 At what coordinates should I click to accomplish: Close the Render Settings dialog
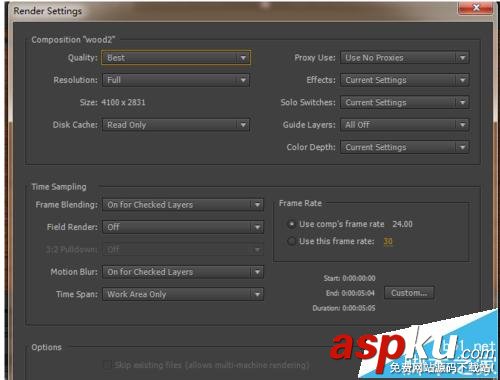(476, 8)
